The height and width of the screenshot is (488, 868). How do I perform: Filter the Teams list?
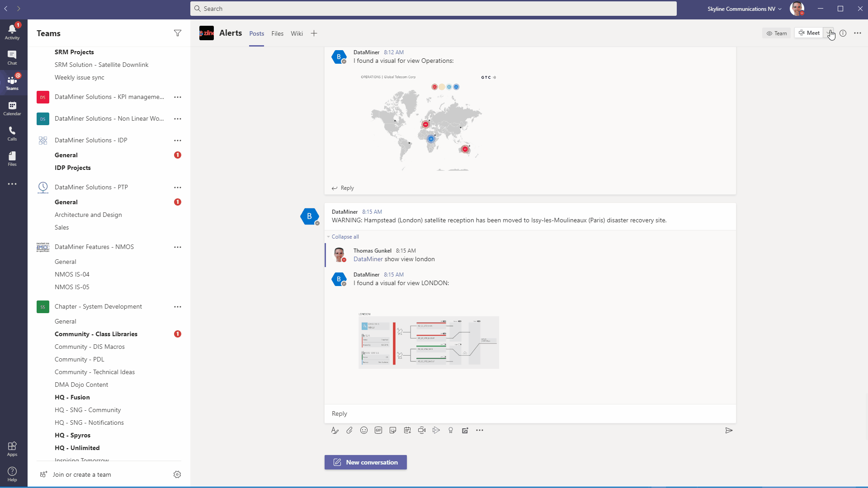tap(178, 33)
